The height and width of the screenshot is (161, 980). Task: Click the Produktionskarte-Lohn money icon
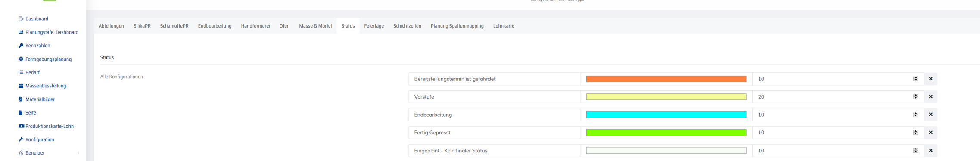[x=21, y=126]
